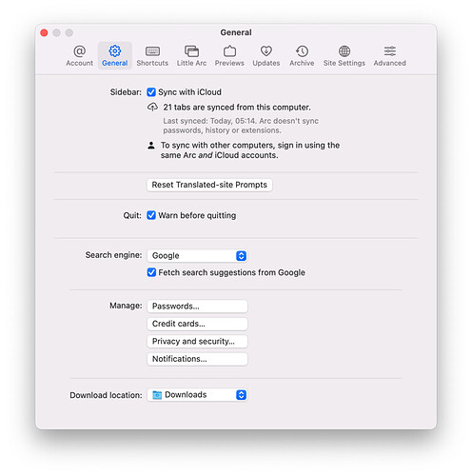This screenshot has width=472, height=476.
Task: Click the General window title
Action: 236,32
